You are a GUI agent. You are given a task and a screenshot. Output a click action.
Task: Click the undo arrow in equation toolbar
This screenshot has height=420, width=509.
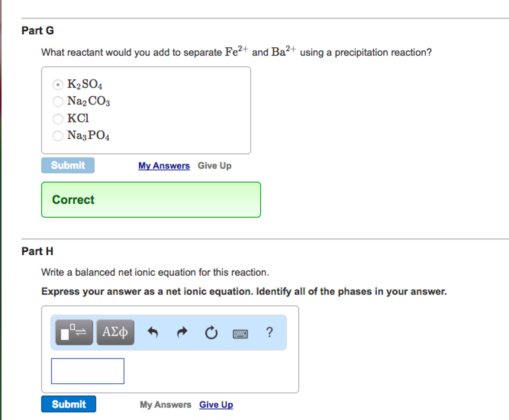[153, 332]
